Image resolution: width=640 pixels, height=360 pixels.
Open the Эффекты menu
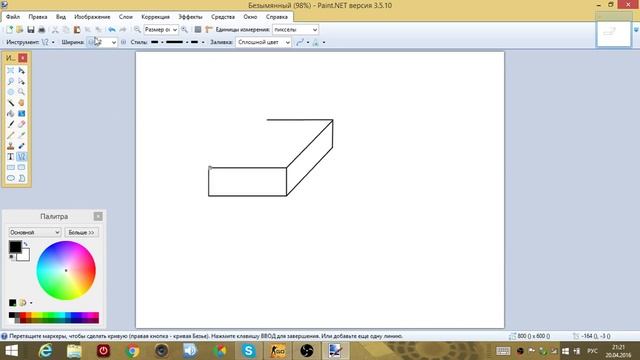pos(190,17)
